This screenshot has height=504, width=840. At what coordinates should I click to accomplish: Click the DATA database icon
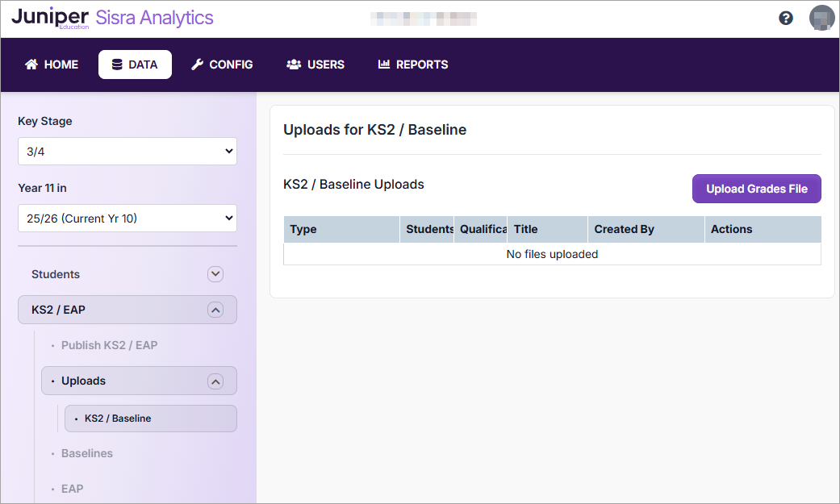[x=119, y=65]
